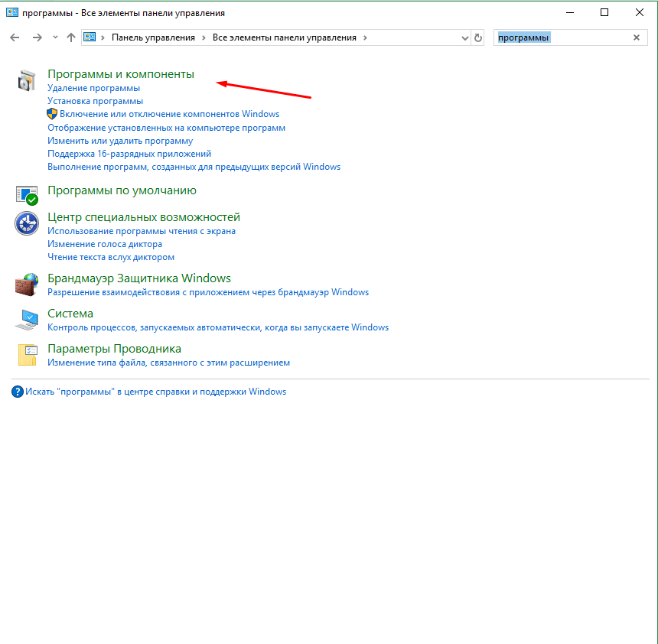Screen dimensions: 658x644
Task: Click the Программы по умолчанию icon
Action: point(27,196)
